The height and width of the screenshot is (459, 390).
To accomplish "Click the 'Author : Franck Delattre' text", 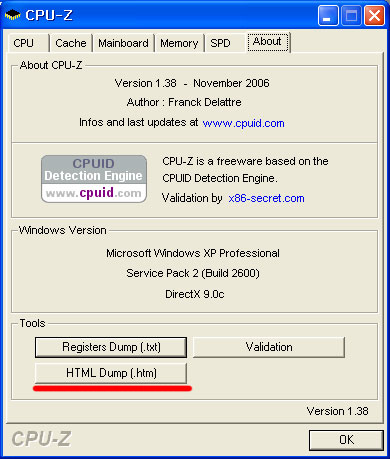I will [184, 102].
